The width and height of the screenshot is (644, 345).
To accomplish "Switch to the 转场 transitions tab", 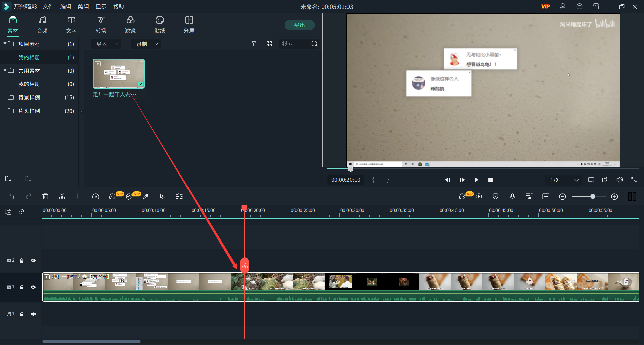I will (x=101, y=25).
